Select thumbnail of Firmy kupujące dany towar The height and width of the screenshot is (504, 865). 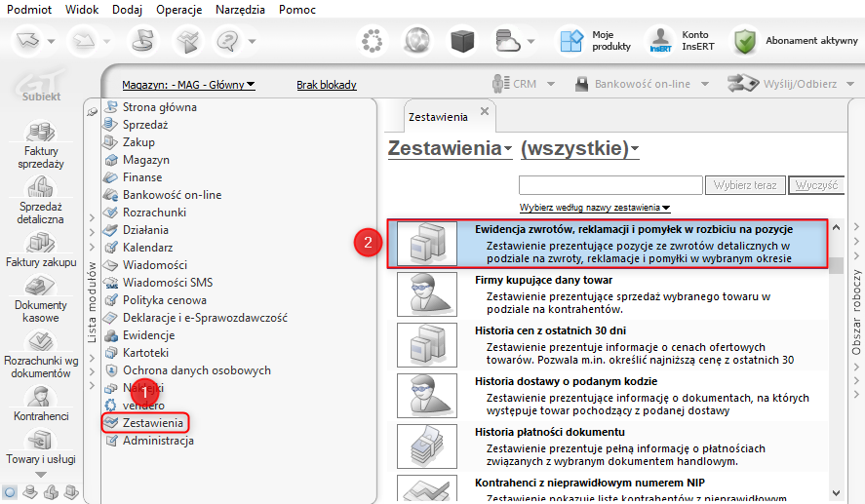[427, 293]
